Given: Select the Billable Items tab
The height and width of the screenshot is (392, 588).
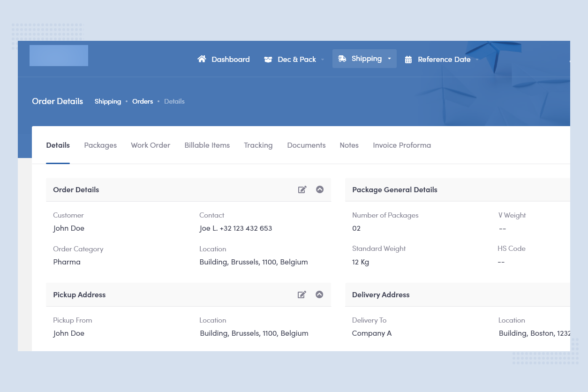Looking at the screenshot, I should [x=207, y=145].
